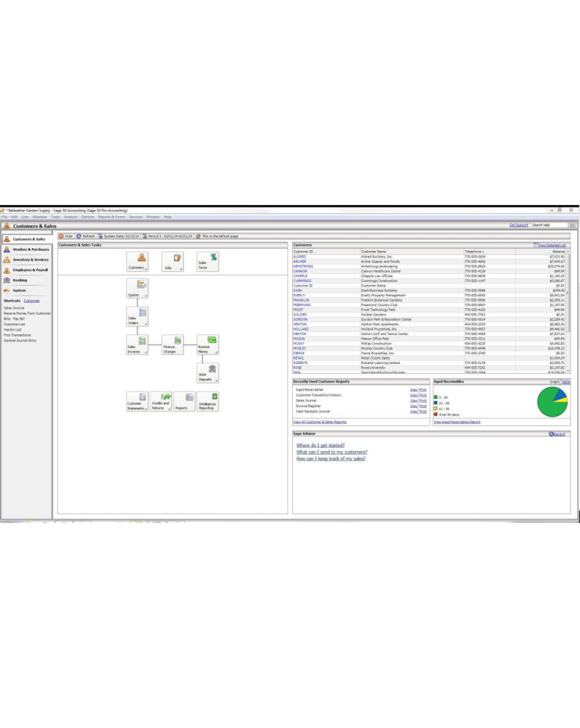Open customer FRANKLIN in the list
This screenshot has width=580, height=728.
302,300
